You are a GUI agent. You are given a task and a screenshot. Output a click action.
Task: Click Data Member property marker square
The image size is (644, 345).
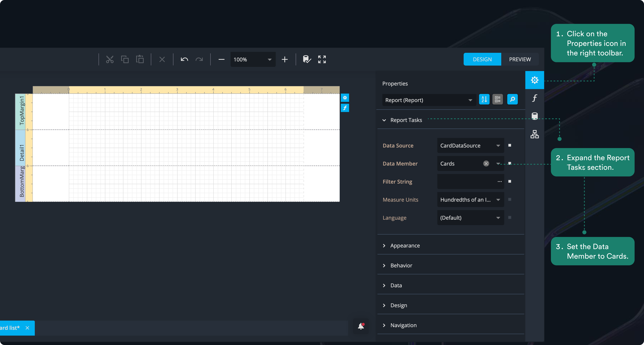coord(510,163)
